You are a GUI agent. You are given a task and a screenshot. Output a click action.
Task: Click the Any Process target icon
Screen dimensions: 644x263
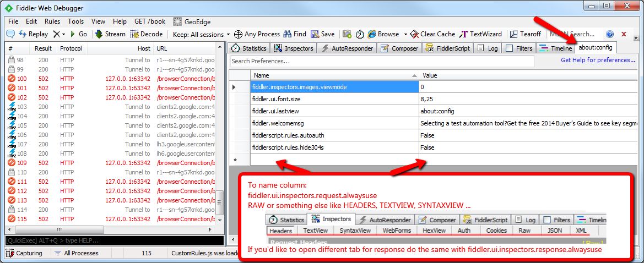click(238, 34)
